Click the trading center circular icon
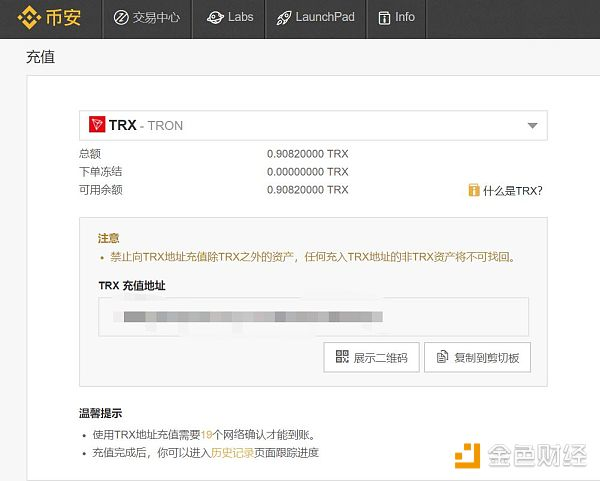The image size is (600, 481). [x=121, y=18]
